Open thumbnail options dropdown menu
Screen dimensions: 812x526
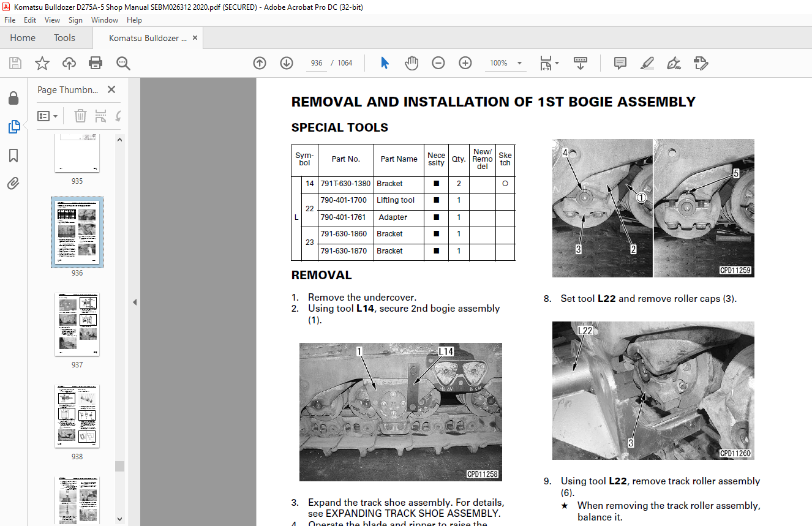47,116
